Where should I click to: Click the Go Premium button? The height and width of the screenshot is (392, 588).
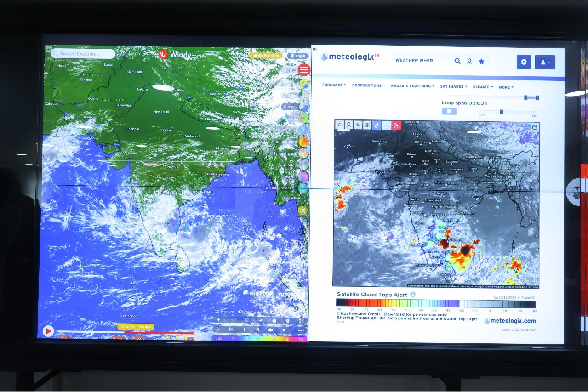[x=266, y=56]
